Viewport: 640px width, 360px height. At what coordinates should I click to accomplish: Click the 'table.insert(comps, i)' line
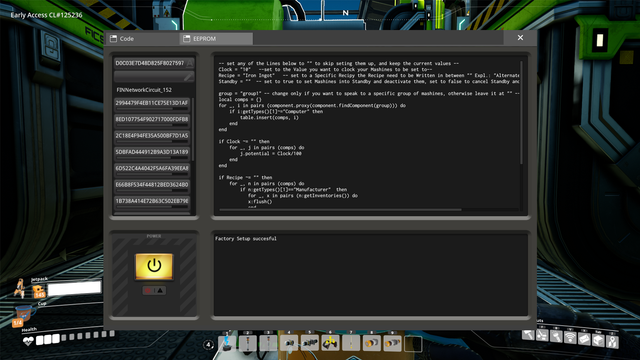269,118
